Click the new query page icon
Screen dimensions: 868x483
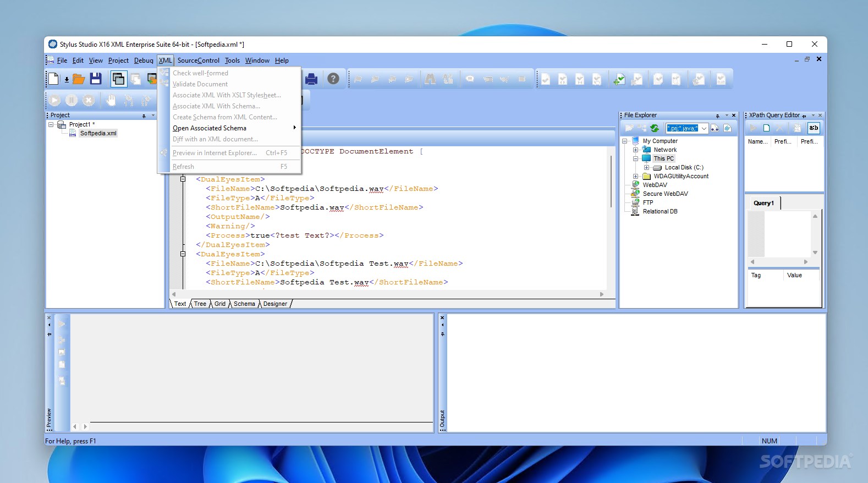pos(766,128)
